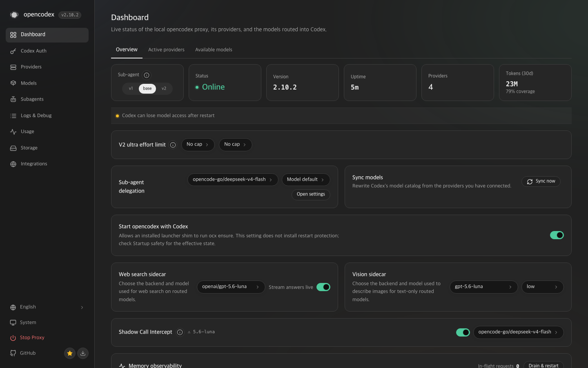Expand the English language selector

tap(47, 307)
